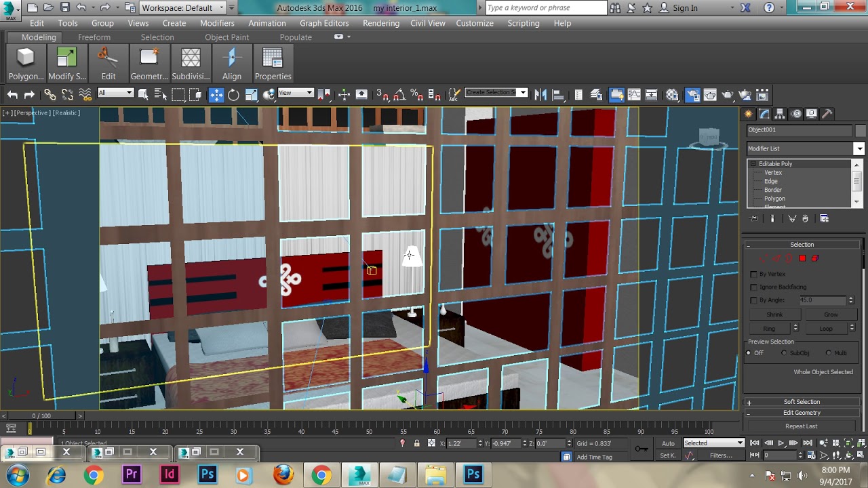Expand the Soft Selection rollout
Image resolution: width=868 pixels, height=488 pixels.
(x=802, y=402)
